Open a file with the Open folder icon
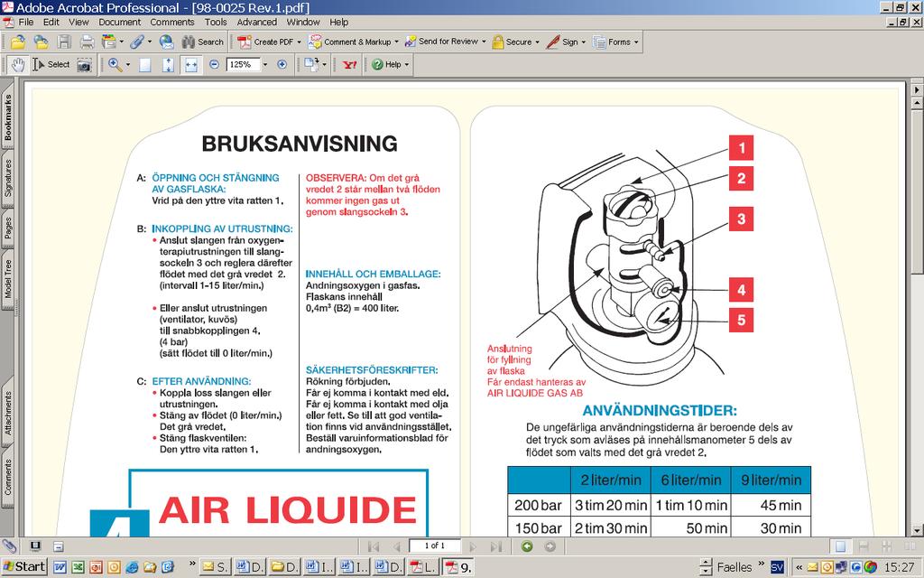924x578 pixels. point(18,42)
